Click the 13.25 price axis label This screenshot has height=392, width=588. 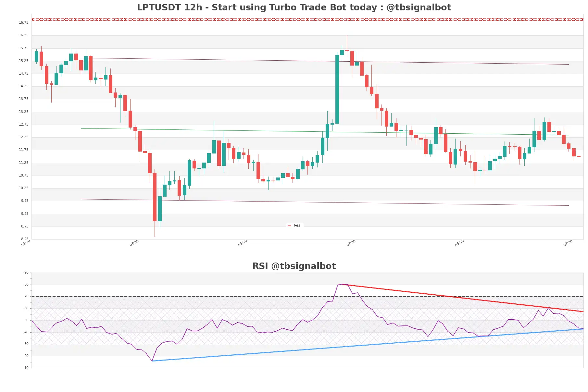pos(23,112)
